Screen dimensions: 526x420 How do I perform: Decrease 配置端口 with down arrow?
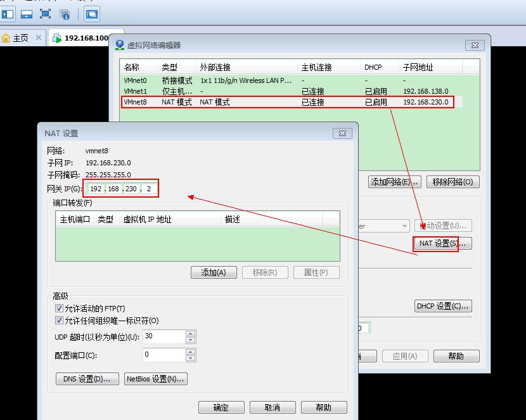(191, 358)
